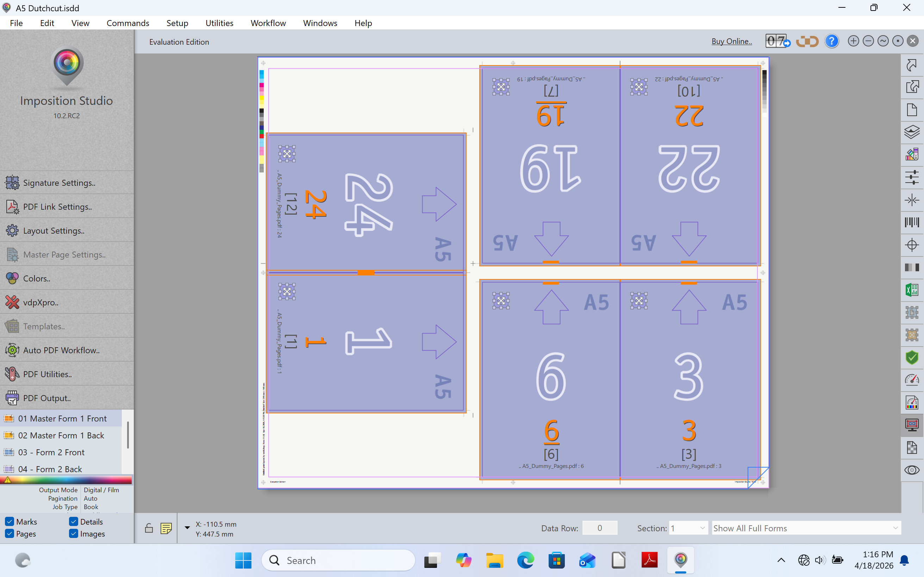Click the eye preview icon
Image resolution: width=924 pixels, height=577 pixels.
(912, 470)
